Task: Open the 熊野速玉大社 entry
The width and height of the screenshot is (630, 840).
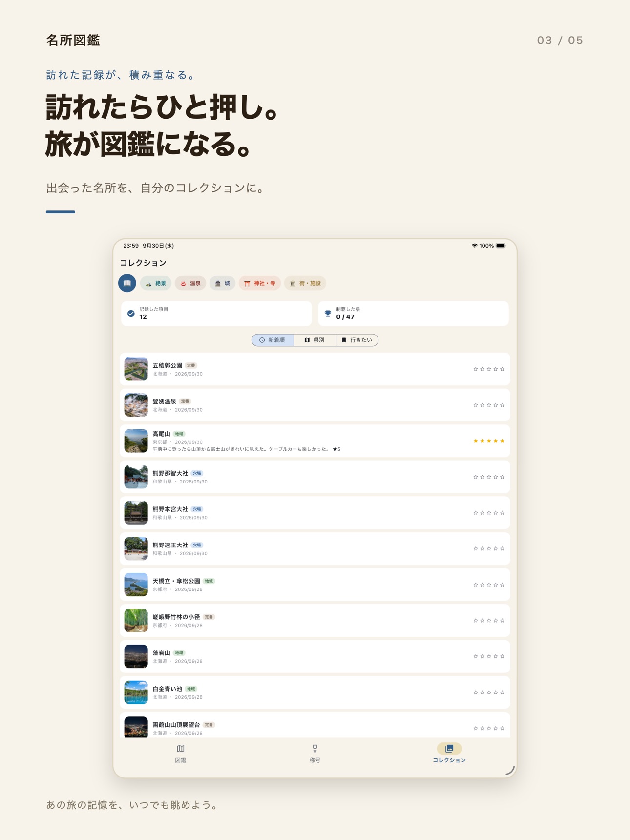Action: coord(315,549)
